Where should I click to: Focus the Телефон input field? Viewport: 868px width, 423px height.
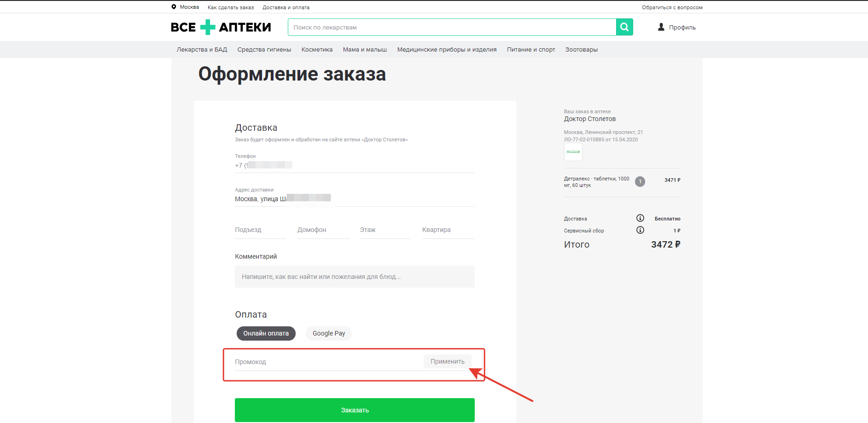(355, 165)
